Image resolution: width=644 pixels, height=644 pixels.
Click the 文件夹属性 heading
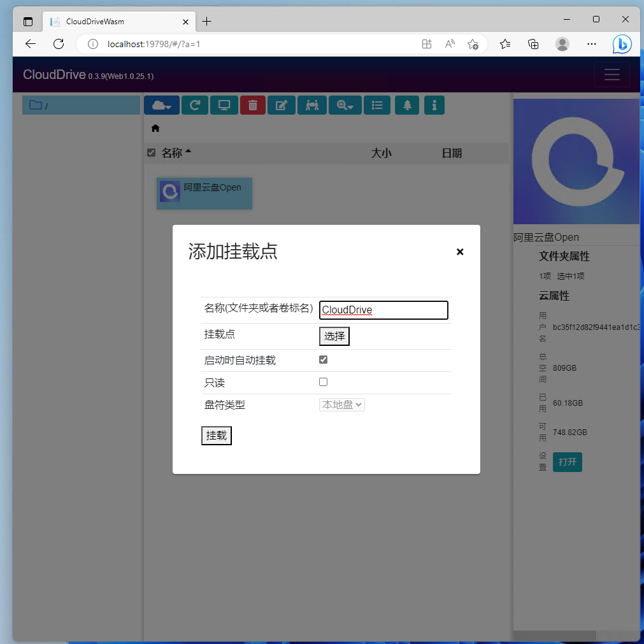tap(564, 256)
